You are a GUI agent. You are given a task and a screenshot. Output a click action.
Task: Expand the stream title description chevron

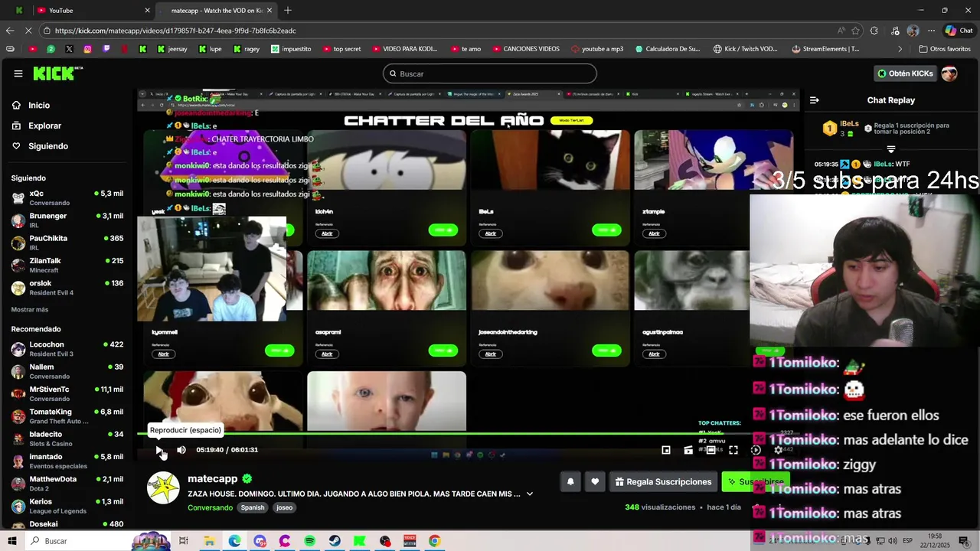(530, 494)
